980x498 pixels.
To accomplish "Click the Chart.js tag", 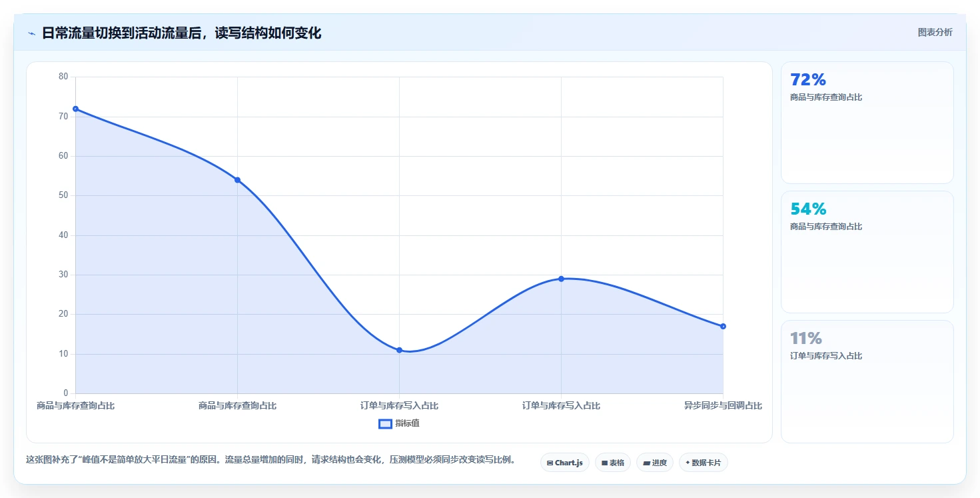I will coord(565,462).
